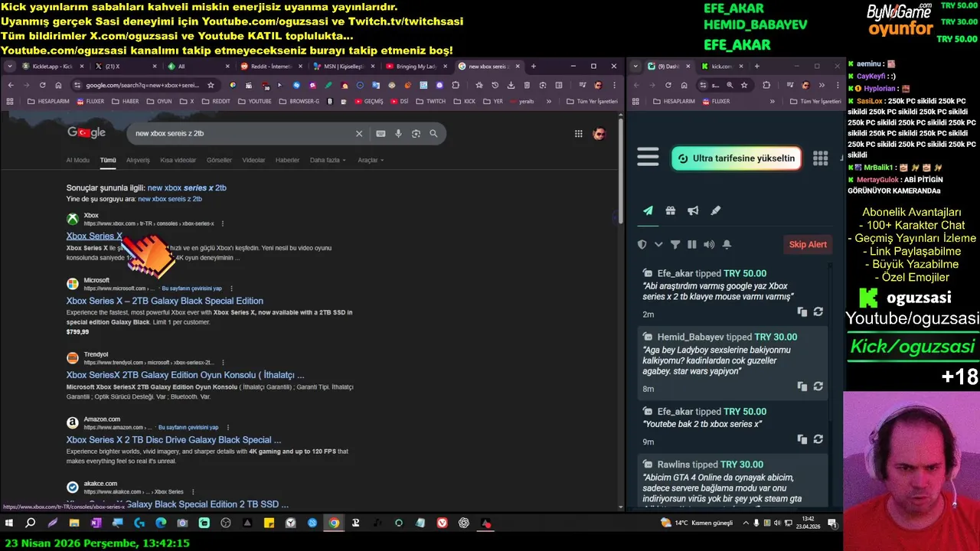Open tab search dropdown in right browser
Screen dimensions: 980x551
[x=635, y=67]
